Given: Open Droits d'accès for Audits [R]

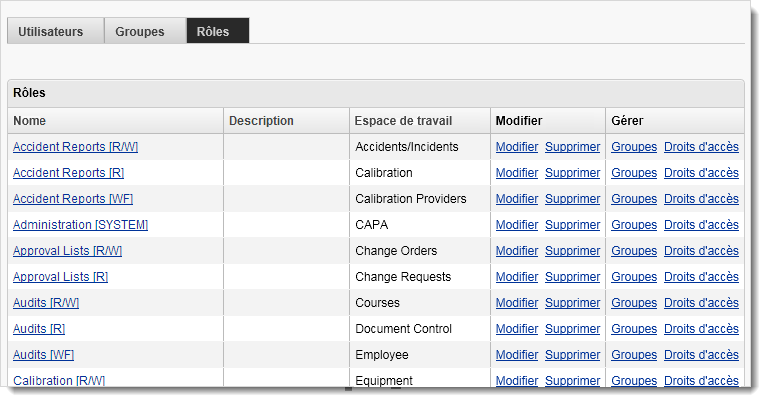Looking at the screenshot, I should (701, 329).
